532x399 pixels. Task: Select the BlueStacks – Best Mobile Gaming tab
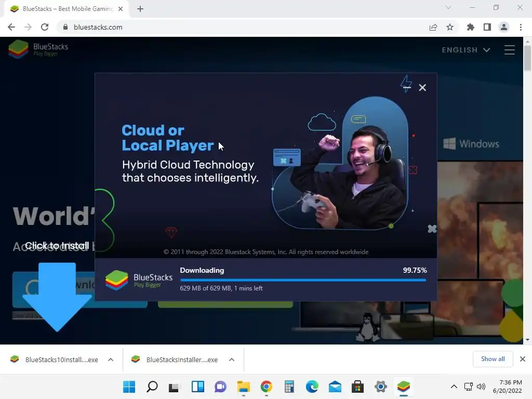[67, 9]
